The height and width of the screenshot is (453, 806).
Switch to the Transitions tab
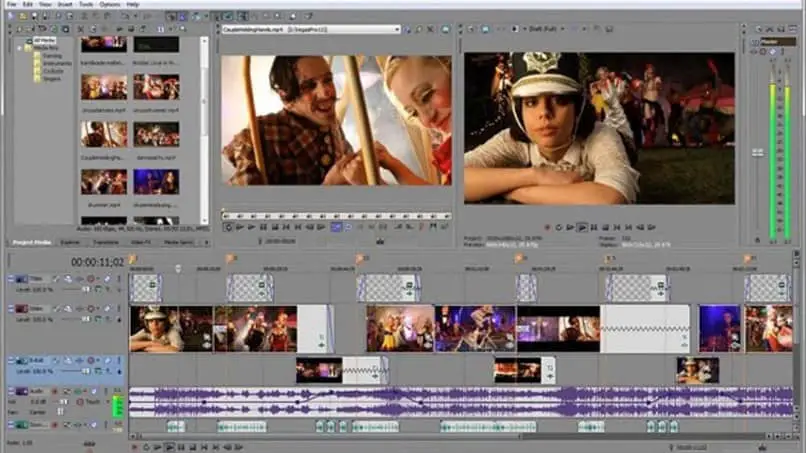click(105, 242)
